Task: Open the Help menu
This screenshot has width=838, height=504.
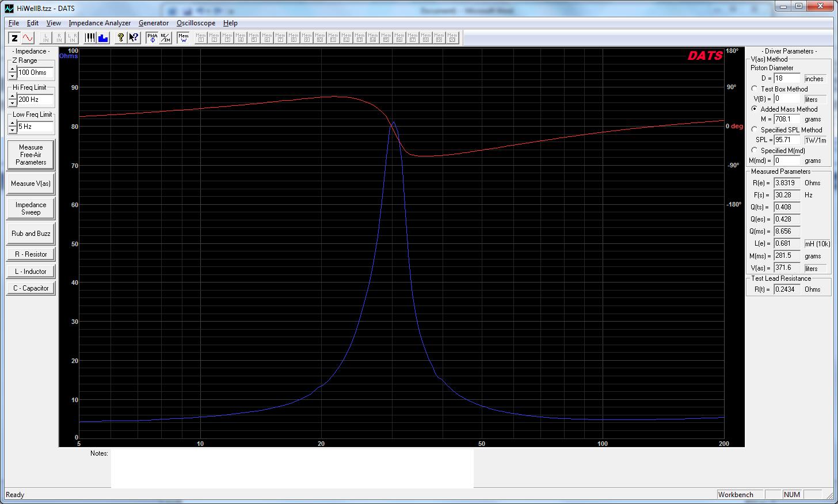Action: click(230, 23)
